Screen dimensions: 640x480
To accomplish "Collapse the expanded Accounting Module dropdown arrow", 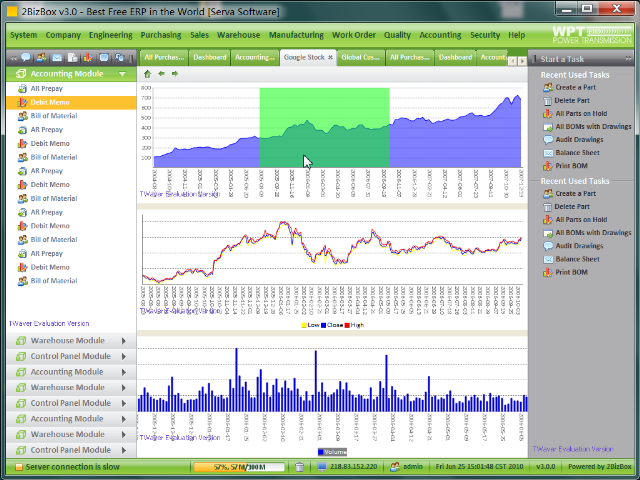I will pyautogui.click(x=122, y=74).
